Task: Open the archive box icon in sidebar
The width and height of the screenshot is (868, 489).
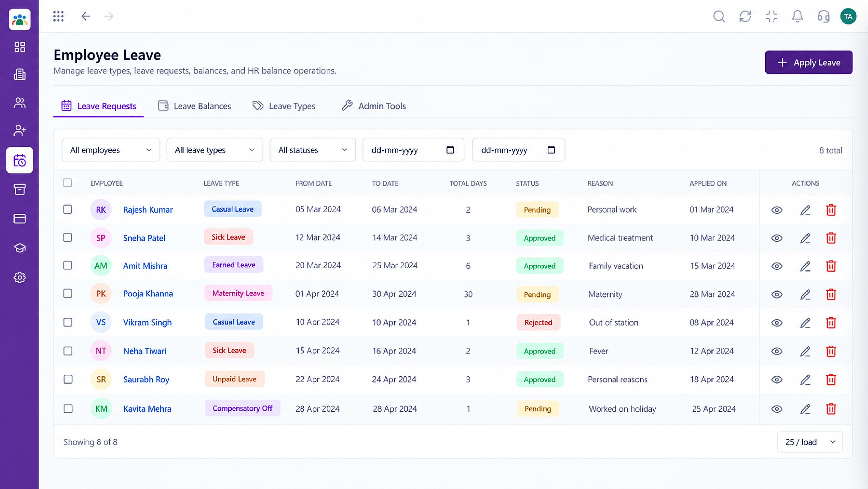Action: click(19, 189)
